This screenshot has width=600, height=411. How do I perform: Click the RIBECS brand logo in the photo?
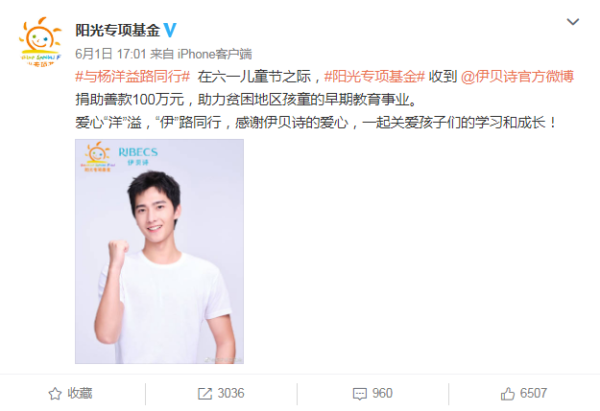[x=138, y=156]
